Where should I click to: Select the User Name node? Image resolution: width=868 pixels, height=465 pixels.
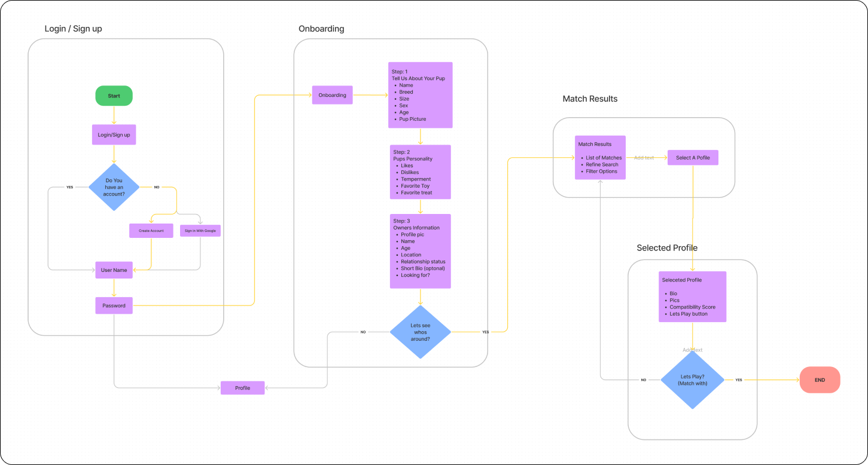[x=114, y=270]
